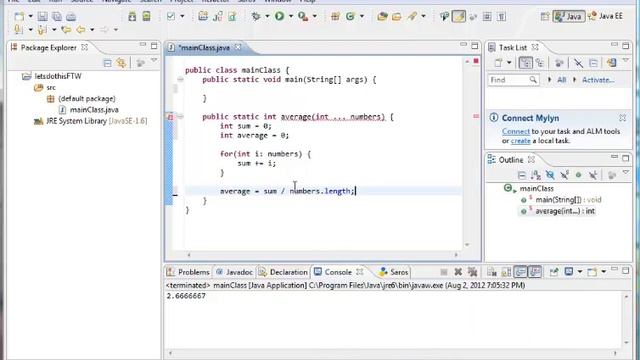Screen dimensions: 640x360
Task: Click the Sort alphabetically icon in Outline
Action: point(536,176)
